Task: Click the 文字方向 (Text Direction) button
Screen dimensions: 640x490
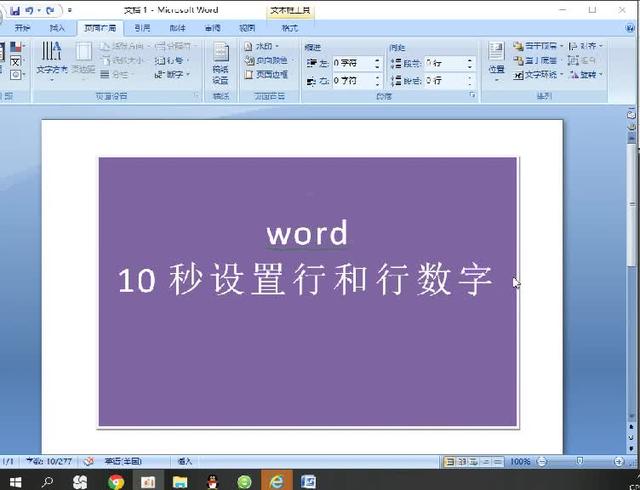Action: point(52,61)
